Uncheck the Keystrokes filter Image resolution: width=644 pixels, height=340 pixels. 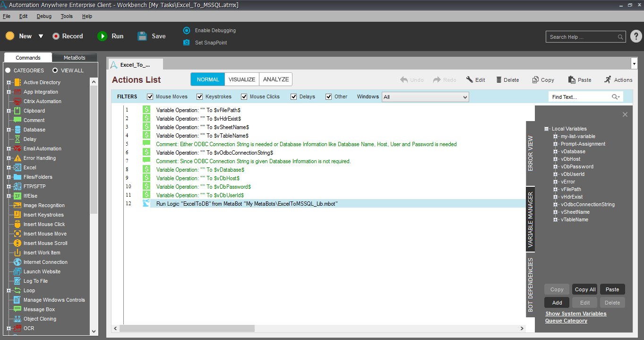tap(199, 96)
